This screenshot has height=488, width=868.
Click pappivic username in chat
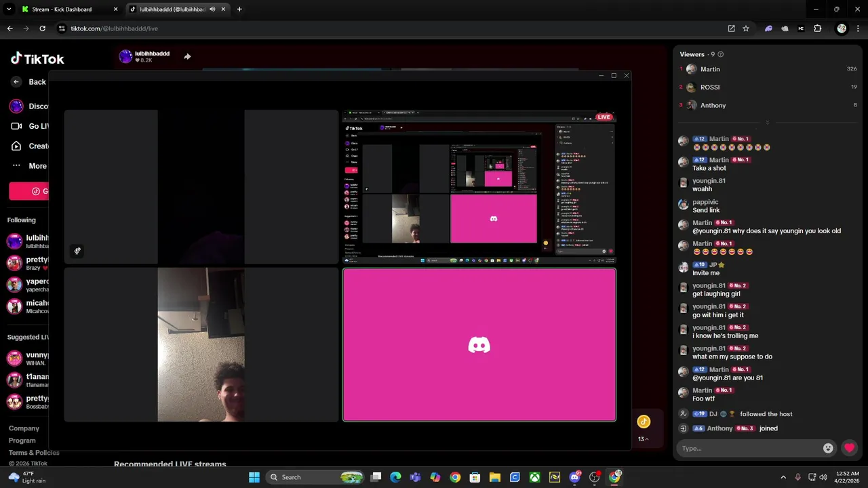705,202
